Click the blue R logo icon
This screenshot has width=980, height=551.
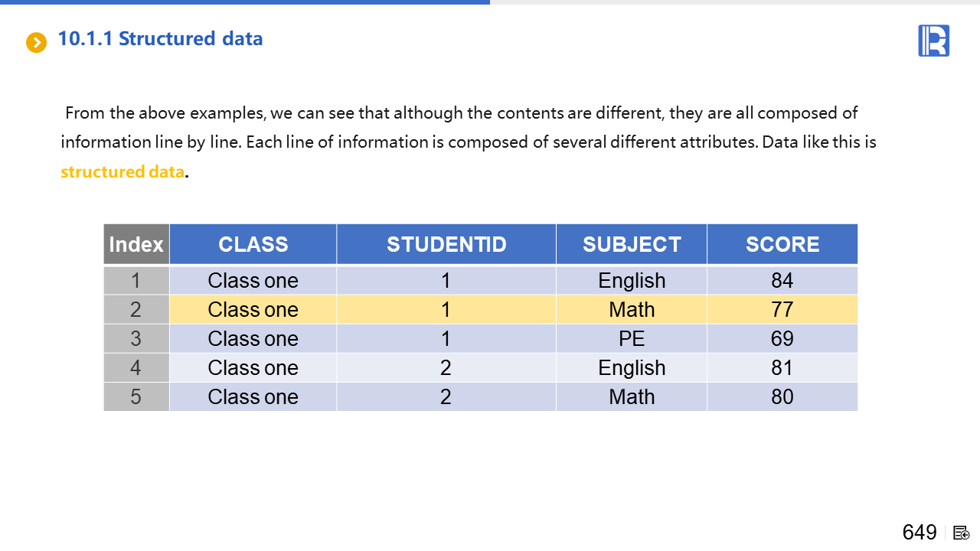tap(933, 41)
